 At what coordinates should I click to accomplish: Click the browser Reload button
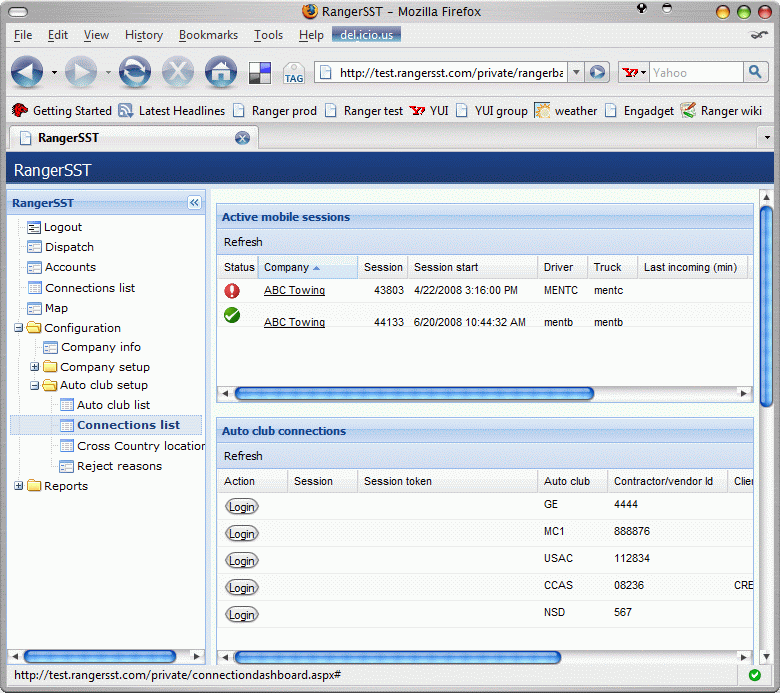pos(134,72)
